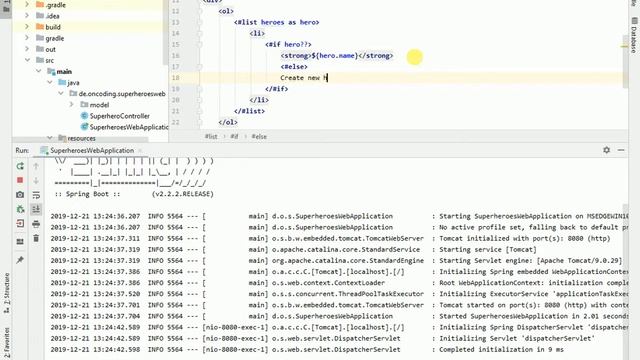640x360 pixels.
Task: Click the ${hero.name} strong line
Action: [x=337, y=56]
